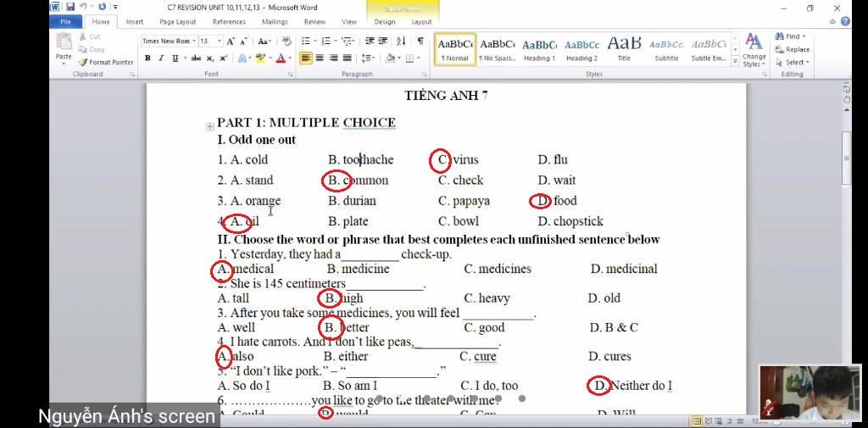This screenshot has width=868, height=428.
Task: Apply the Heading 2 style
Action: 581,50
